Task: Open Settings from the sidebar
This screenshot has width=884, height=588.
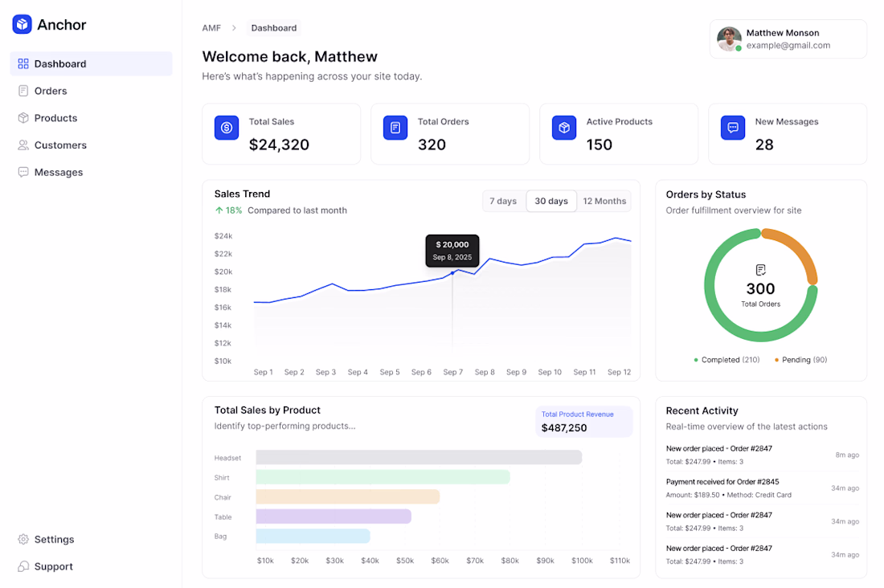Action: [92, 540]
